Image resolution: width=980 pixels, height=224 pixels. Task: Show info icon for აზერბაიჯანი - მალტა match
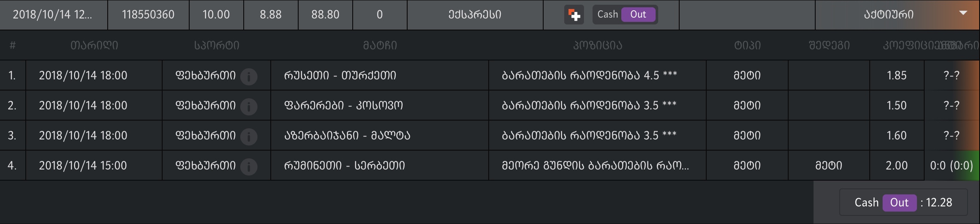[x=249, y=136]
